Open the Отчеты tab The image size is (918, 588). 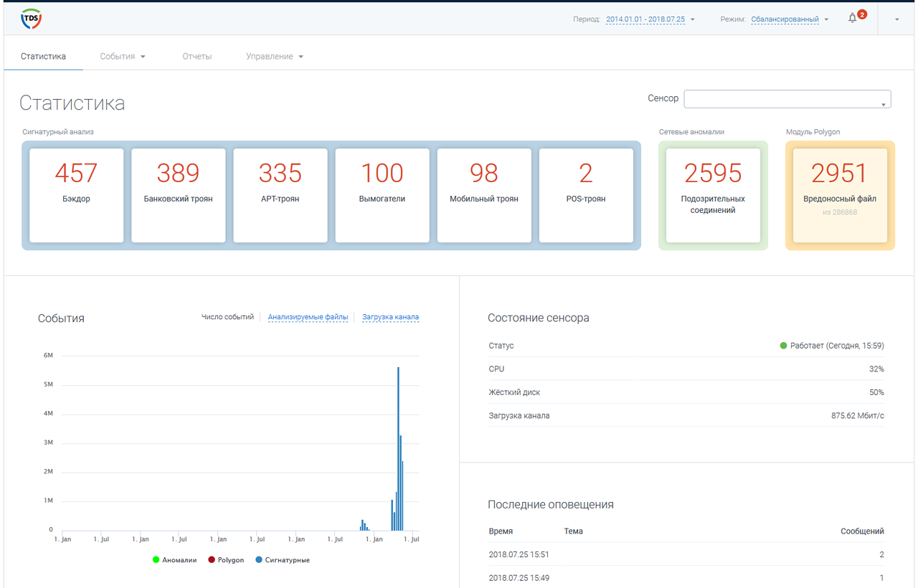(x=197, y=56)
